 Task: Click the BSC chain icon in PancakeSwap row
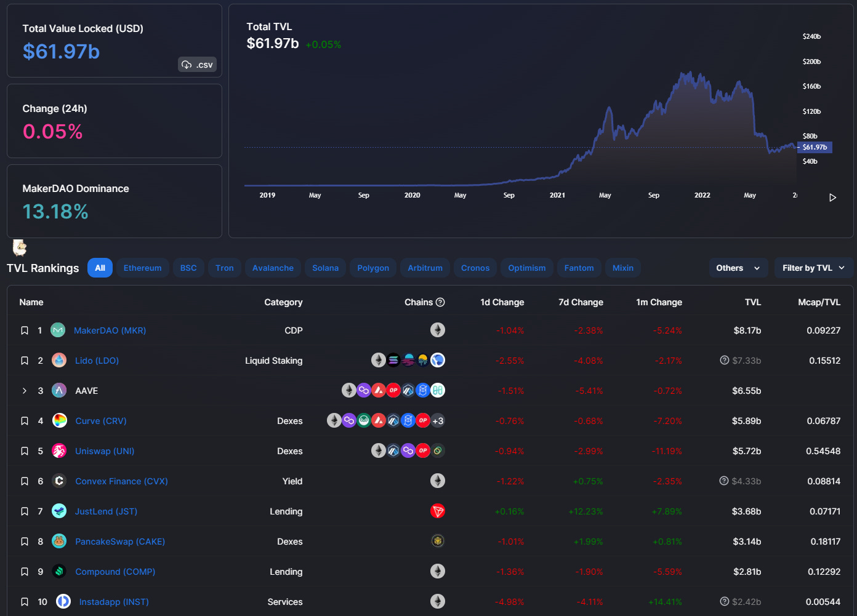pos(438,541)
